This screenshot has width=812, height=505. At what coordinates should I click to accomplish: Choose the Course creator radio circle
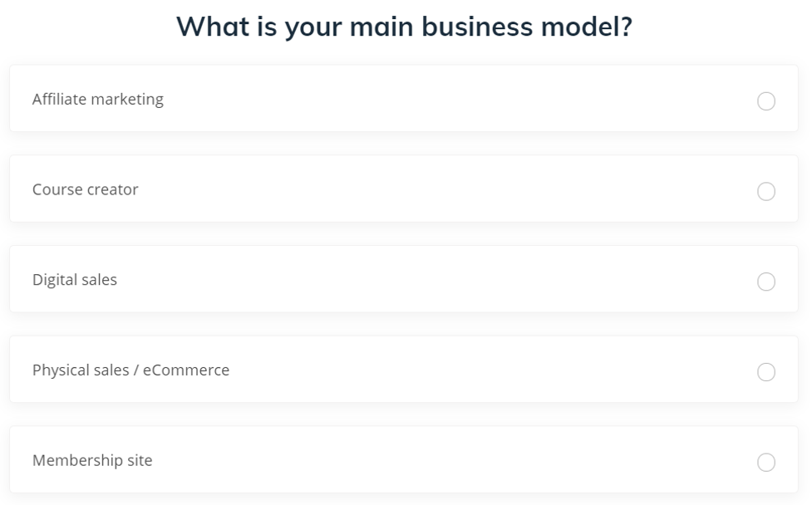pos(766,191)
